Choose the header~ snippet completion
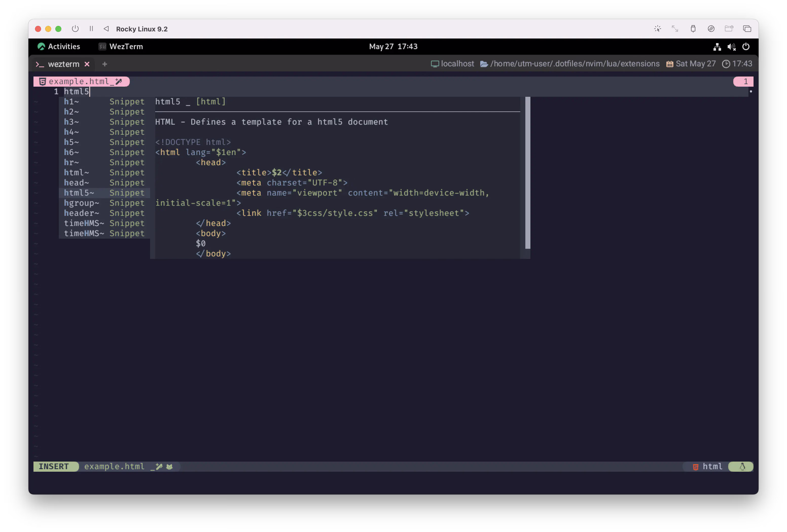Image resolution: width=787 pixels, height=532 pixels. (104, 213)
